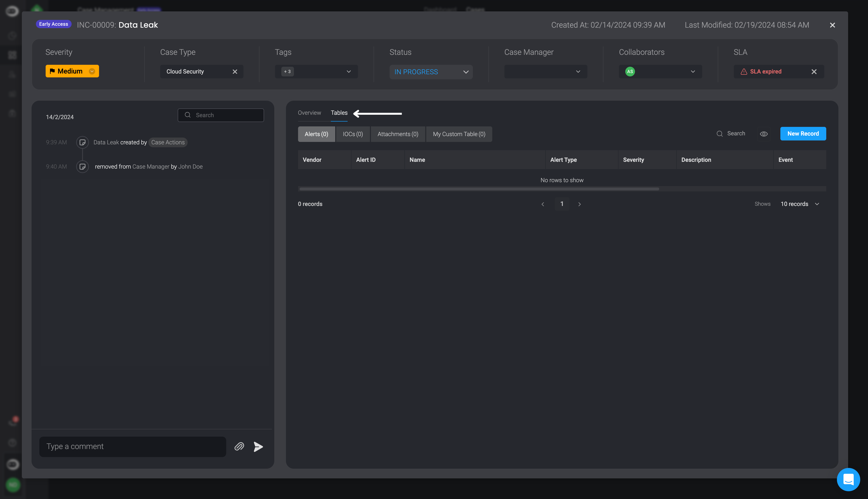Screen dimensions: 868x499
Task: Click the note icon beside 9:39 AM entry
Action: [x=82, y=142]
